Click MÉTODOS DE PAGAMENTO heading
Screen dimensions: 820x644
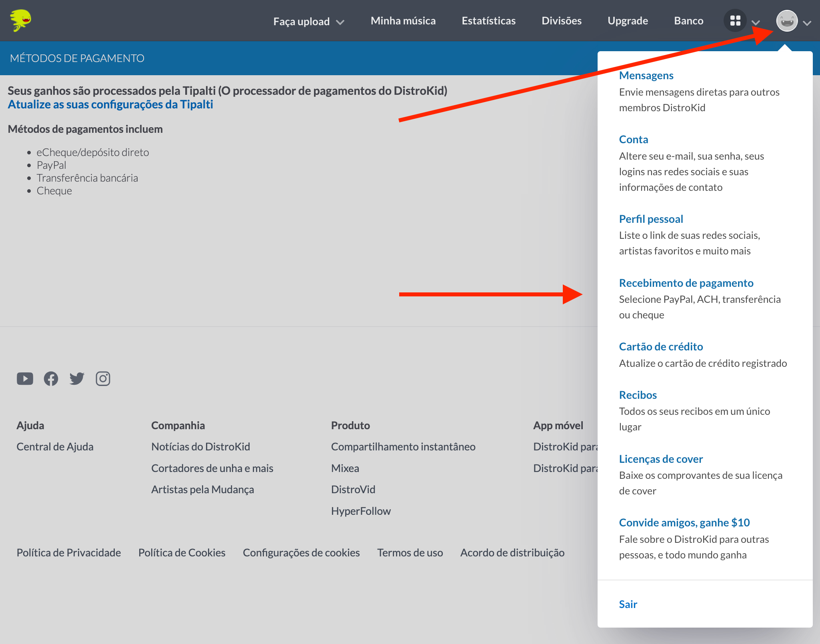(77, 58)
